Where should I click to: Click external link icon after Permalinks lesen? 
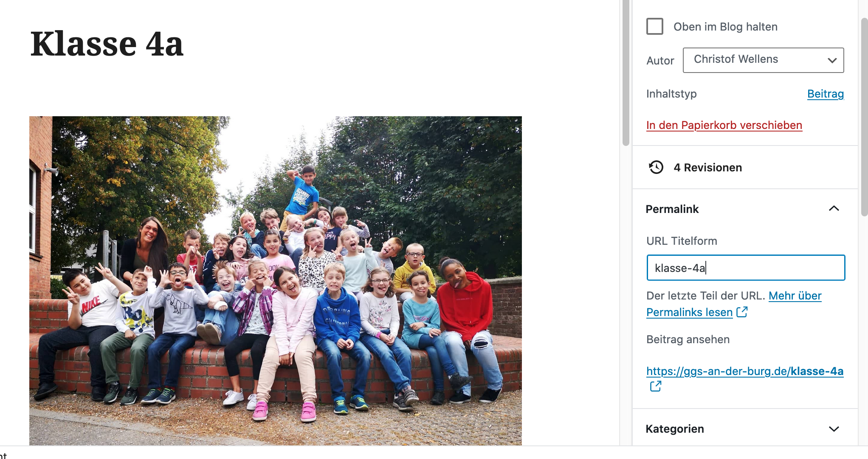742,312
